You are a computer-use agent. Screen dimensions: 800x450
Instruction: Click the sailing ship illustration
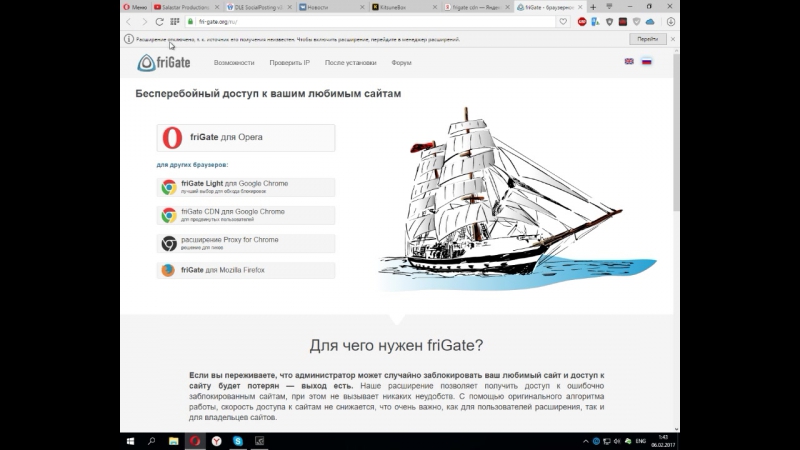coord(515,199)
